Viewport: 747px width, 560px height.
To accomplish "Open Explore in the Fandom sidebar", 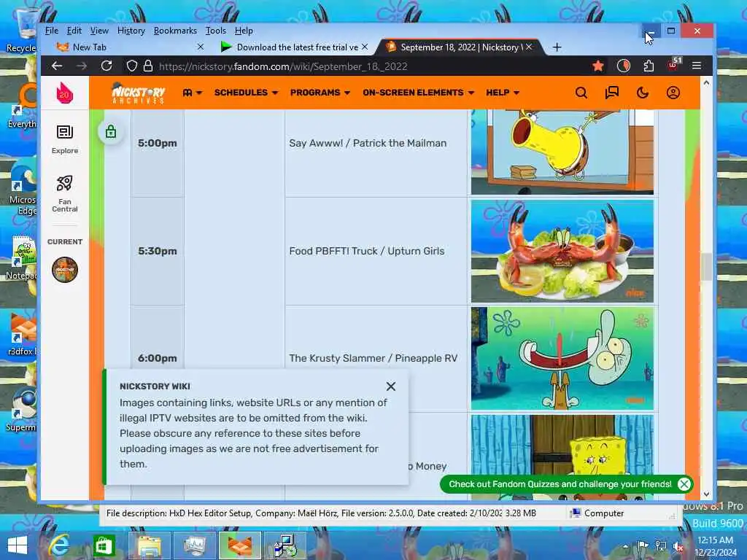I will [x=65, y=139].
